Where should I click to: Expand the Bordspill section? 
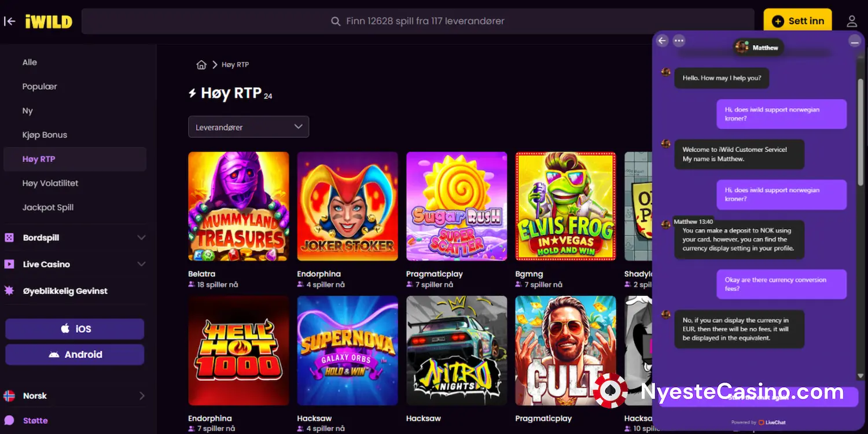[x=141, y=238]
